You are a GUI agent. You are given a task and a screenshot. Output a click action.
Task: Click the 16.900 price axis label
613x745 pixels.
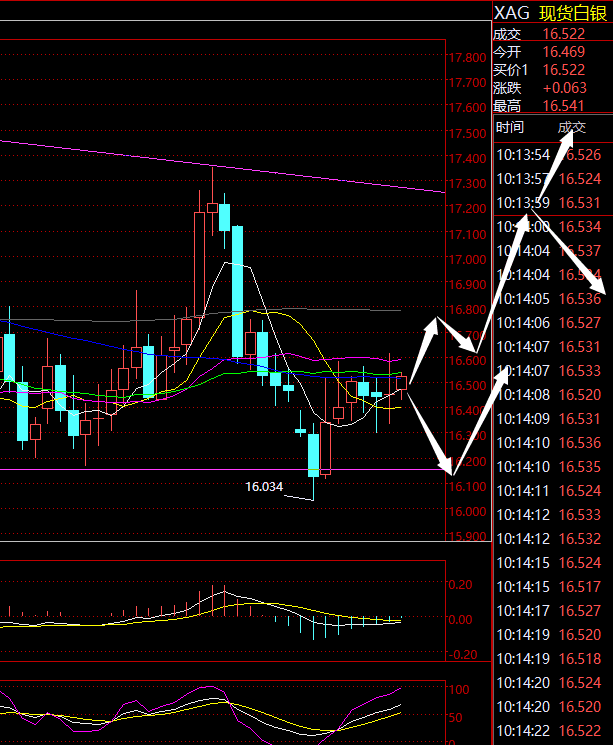[468, 285]
